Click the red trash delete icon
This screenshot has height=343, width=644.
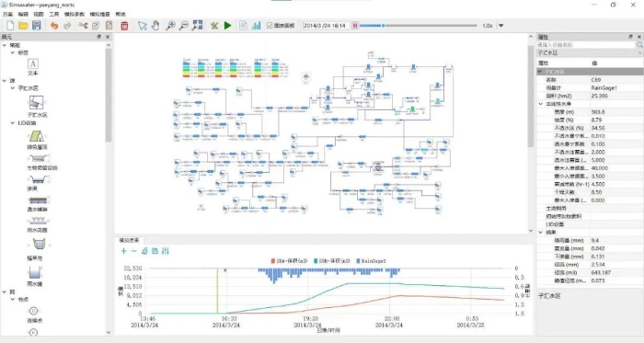tap(124, 26)
